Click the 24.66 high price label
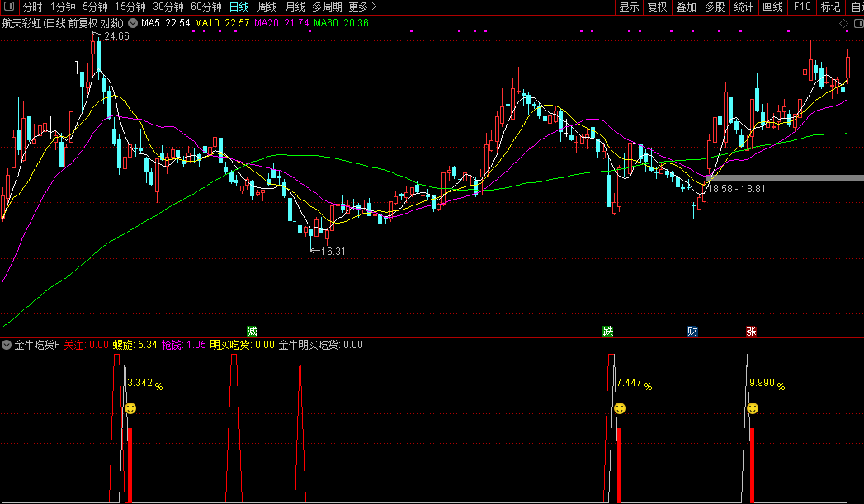Image resolution: width=864 pixels, height=504 pixels. click(116, 36)
